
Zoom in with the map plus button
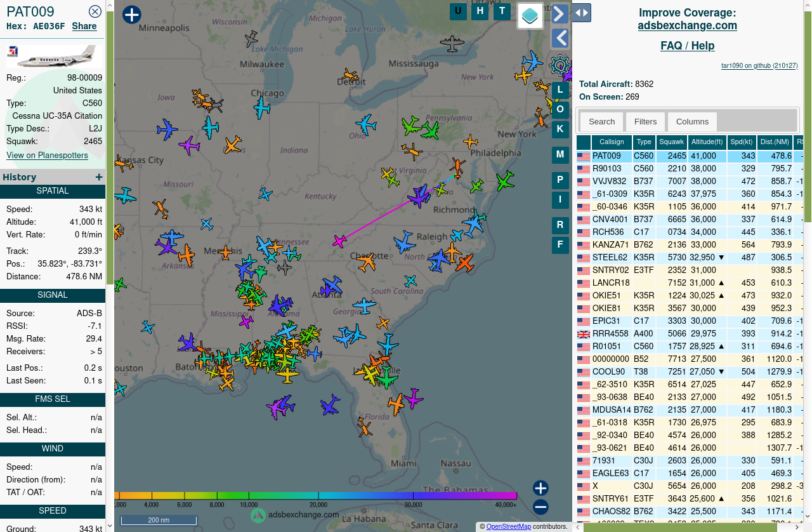[540, 488]
